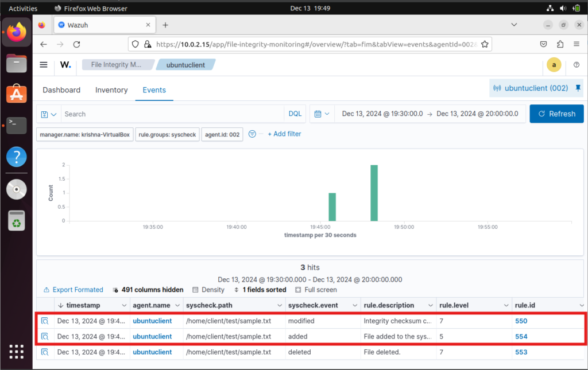588x370 pixels.
Task: Click the Save to Pocket icon
Action: pyautogui.click(x=543, y=44)
